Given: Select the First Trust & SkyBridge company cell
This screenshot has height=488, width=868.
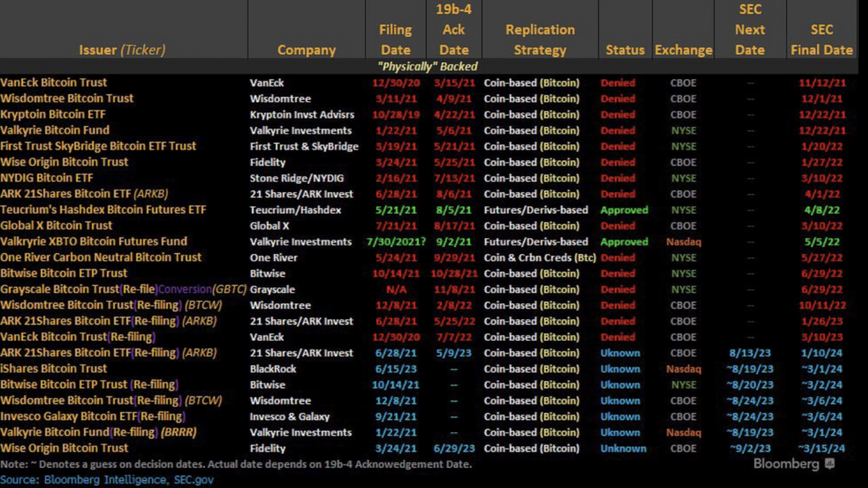Looking at the screenshot, I should pos(304,146).
